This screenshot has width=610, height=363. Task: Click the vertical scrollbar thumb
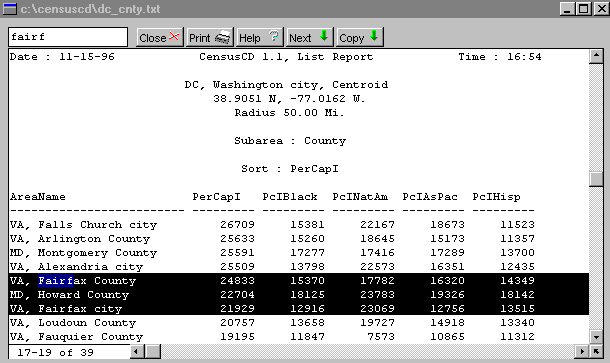pos(596,179)
